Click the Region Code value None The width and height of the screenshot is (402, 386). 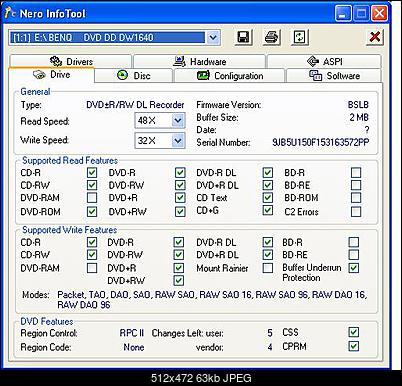(x=134, y=347)
